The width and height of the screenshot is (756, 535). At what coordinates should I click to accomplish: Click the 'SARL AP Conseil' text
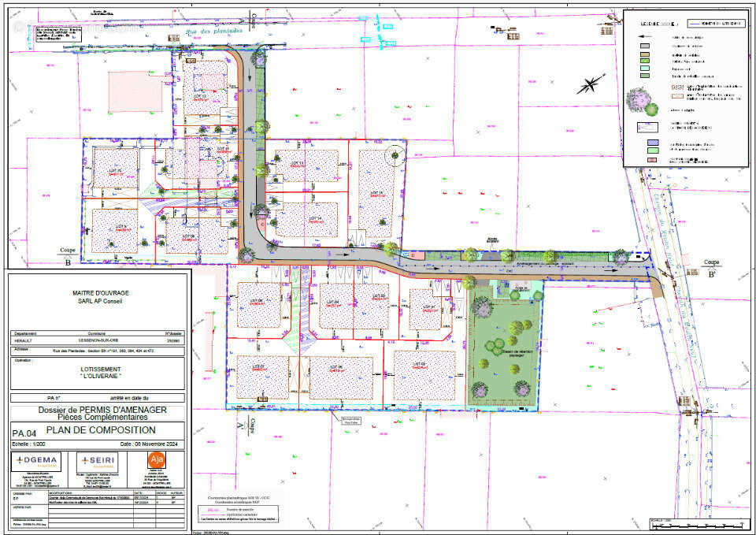[x=100, y=301]
